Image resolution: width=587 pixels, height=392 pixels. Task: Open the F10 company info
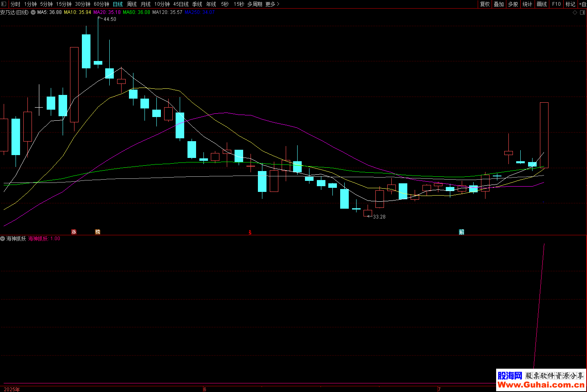tap(556, 4)
